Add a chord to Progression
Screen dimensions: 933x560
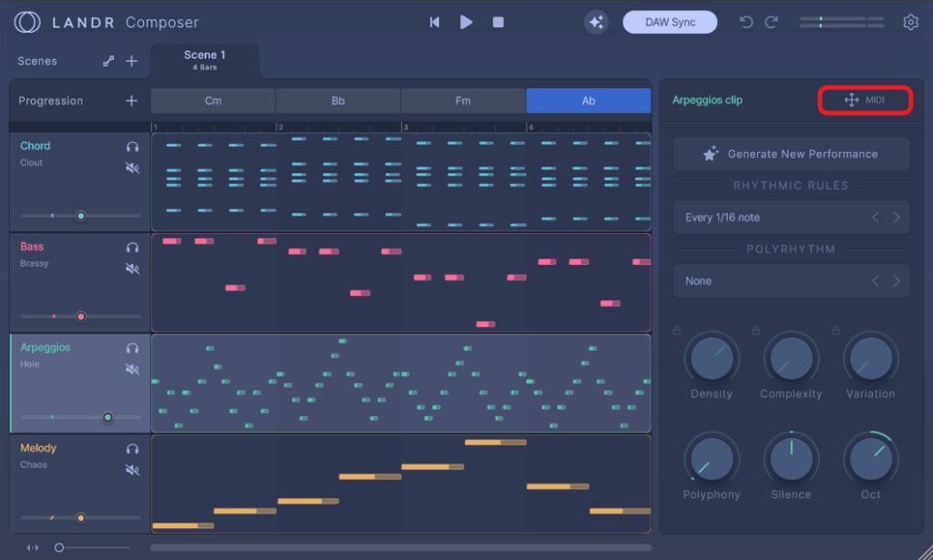131,101
